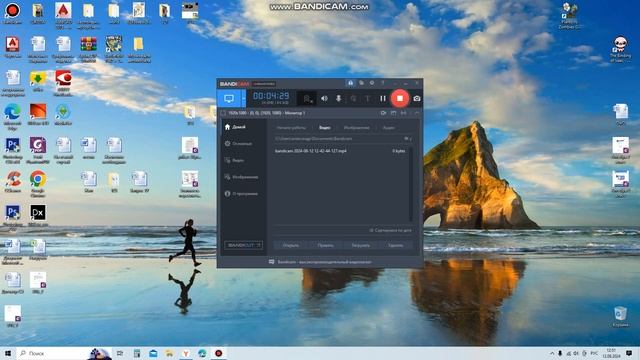The height and width of the screenshot is (360, 640).
Task: Toggle the text overlay T icon
Action: [x=367, y=98]
